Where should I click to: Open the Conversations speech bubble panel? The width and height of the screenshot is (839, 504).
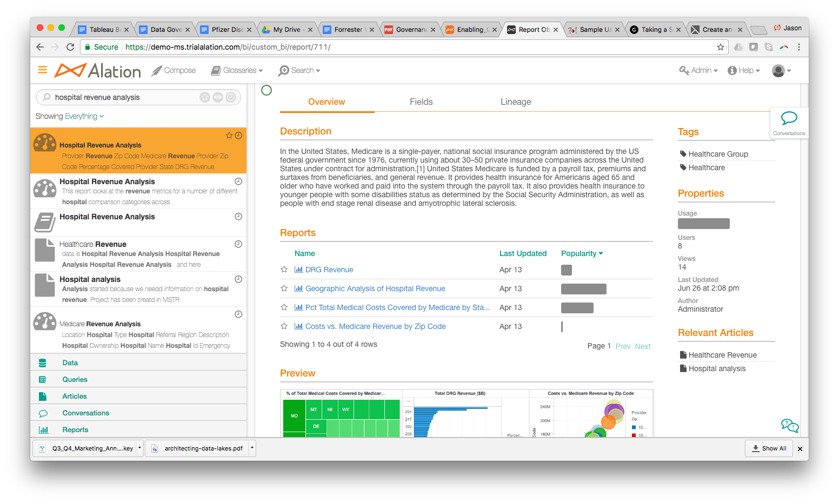click(x=789, y=123)
